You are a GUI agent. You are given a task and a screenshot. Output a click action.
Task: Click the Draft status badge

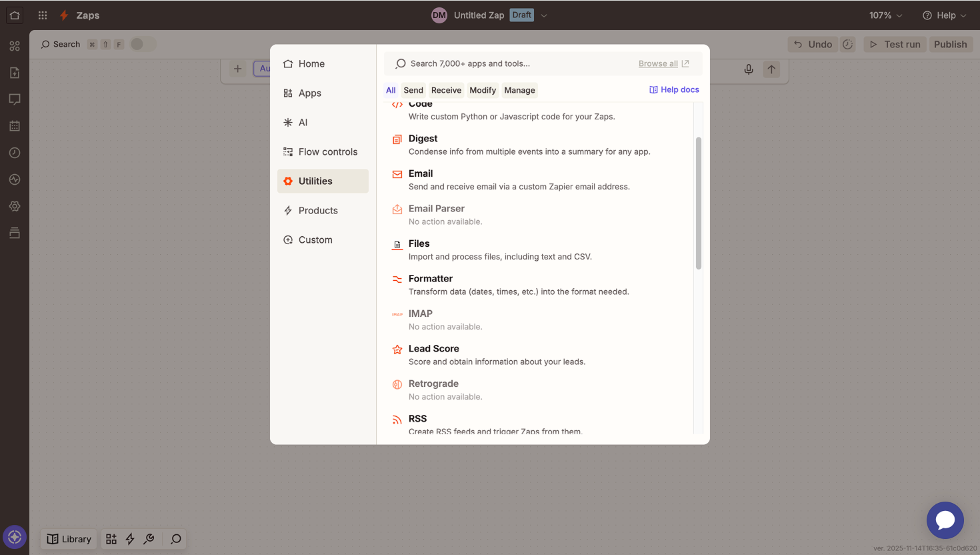522,15
